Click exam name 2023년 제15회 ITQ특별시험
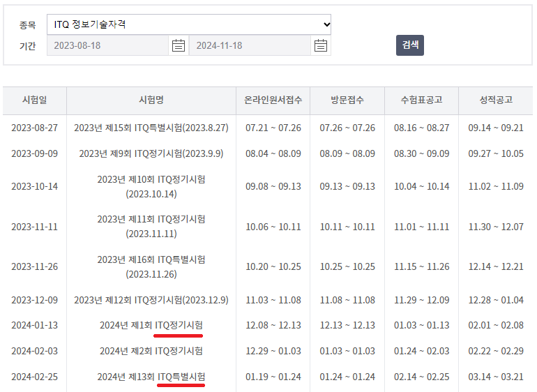 151,128
